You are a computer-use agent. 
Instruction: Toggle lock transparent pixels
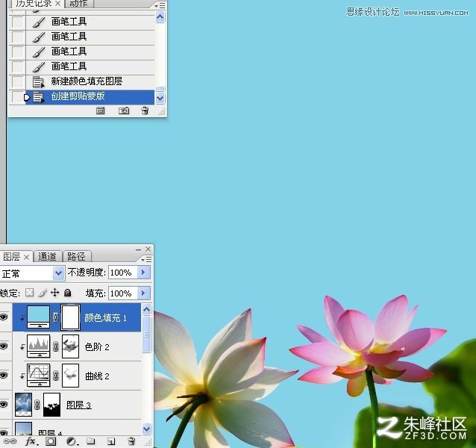tap(29, 293)
